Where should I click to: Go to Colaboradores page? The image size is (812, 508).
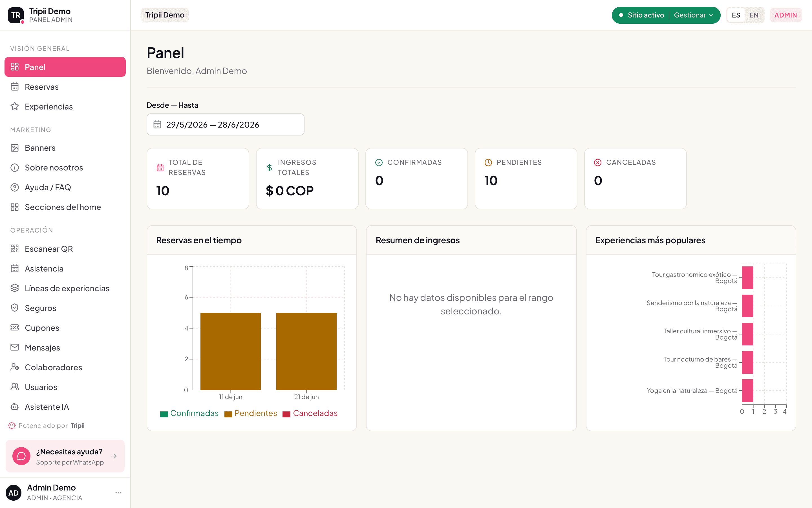point(65,367)
